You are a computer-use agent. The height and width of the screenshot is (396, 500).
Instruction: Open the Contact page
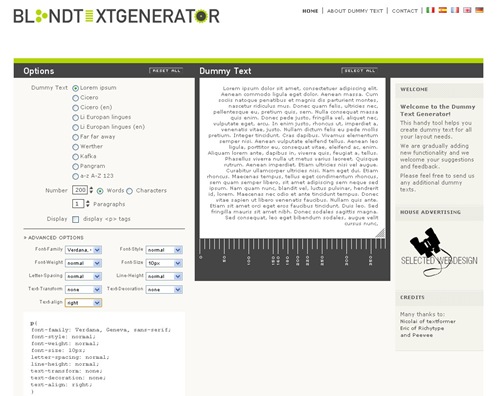click(405, 11)
